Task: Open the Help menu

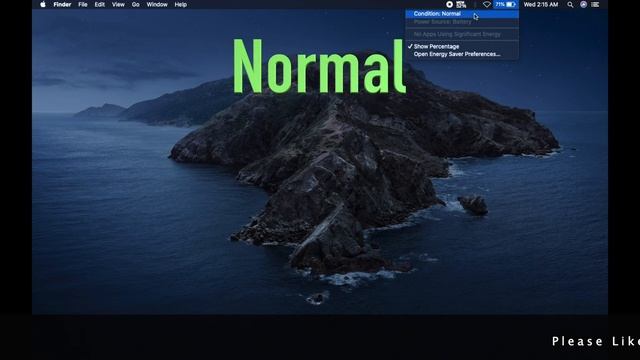Action: (x=180, y=4)
